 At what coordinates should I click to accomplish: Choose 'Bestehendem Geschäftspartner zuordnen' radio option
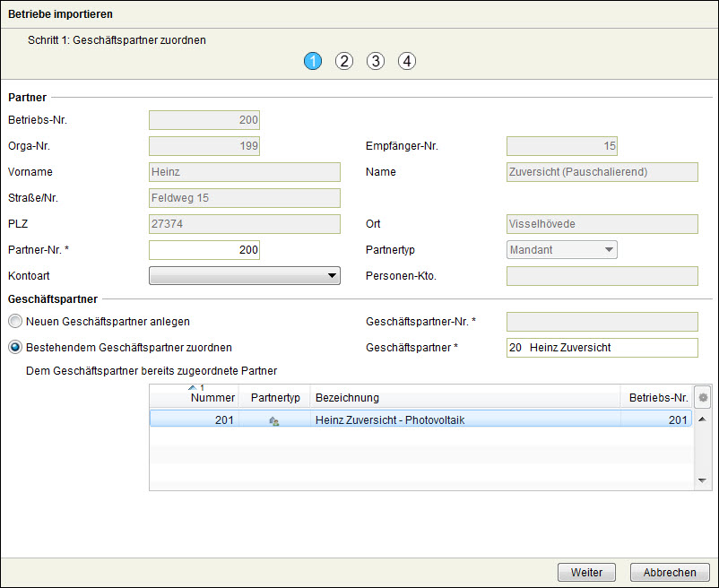(15, 348)
